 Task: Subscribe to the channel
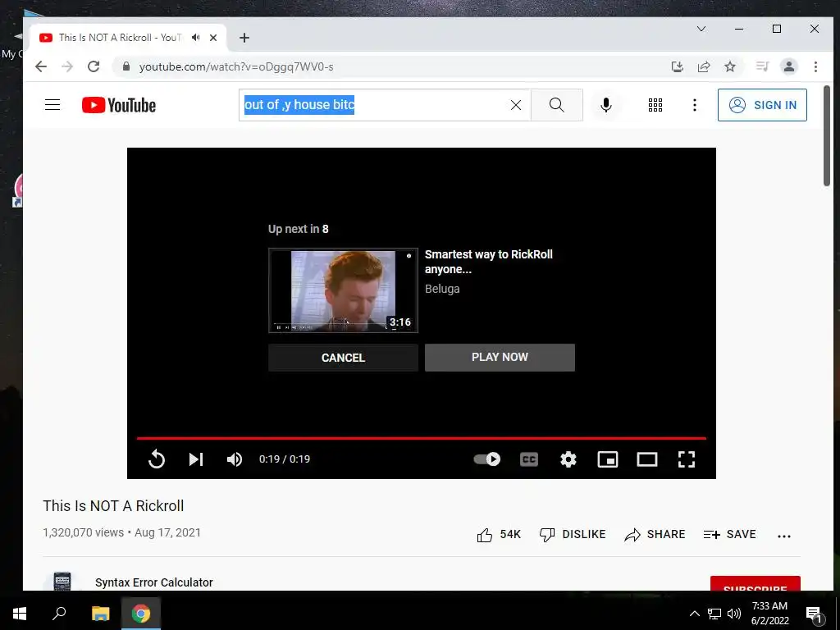coord(755,584)
